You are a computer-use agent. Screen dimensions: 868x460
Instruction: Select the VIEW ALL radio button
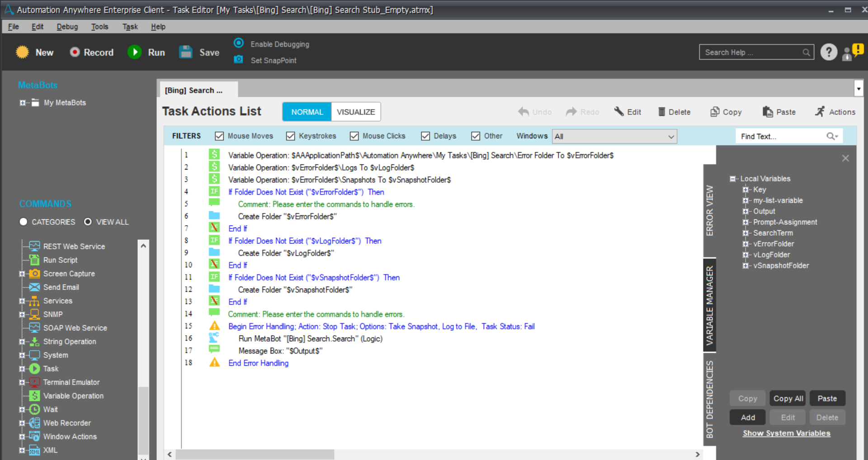click(x=88, y=222)
